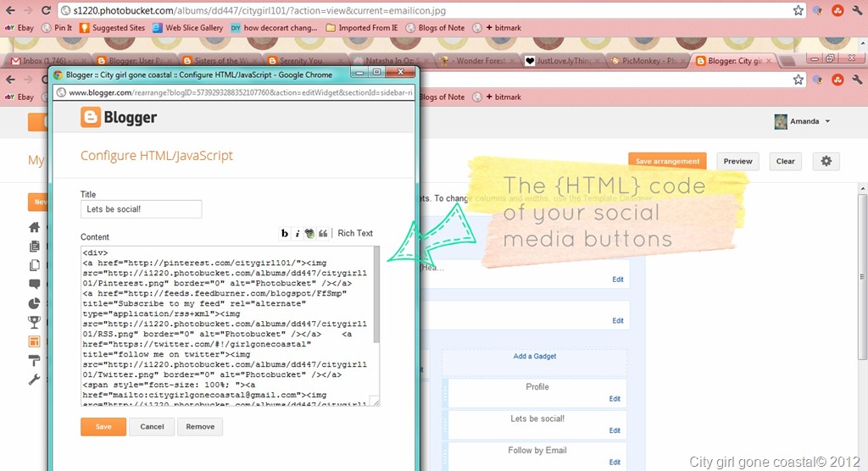Click reload button in top browser window
The image size is (868, 471).
point(46,10)
